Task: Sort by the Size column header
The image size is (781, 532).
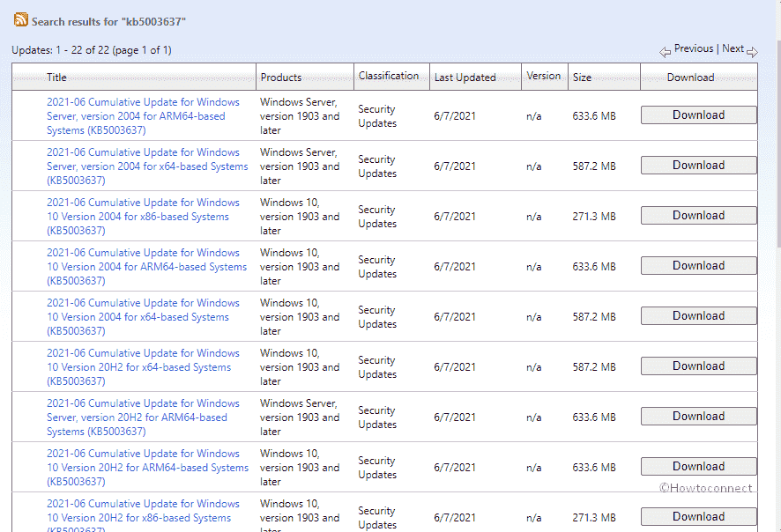Action: coord(582,78)
